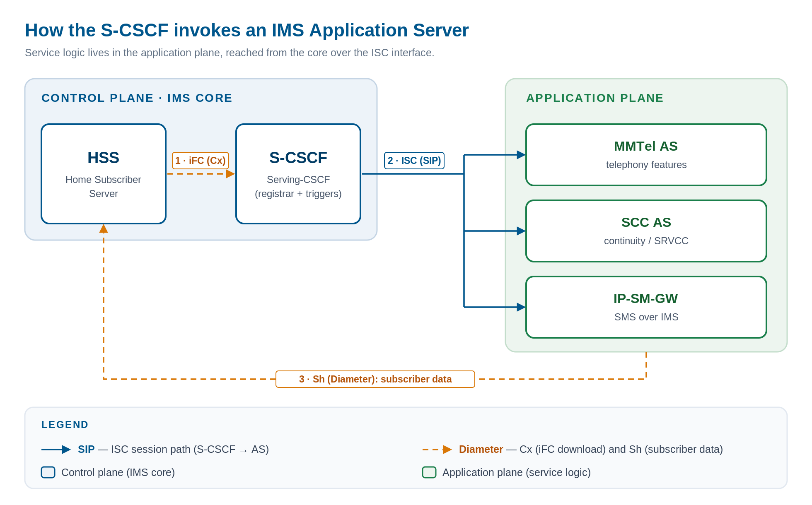
Task: Click the subtitle about the ISC interface
Action: [230, 53]
